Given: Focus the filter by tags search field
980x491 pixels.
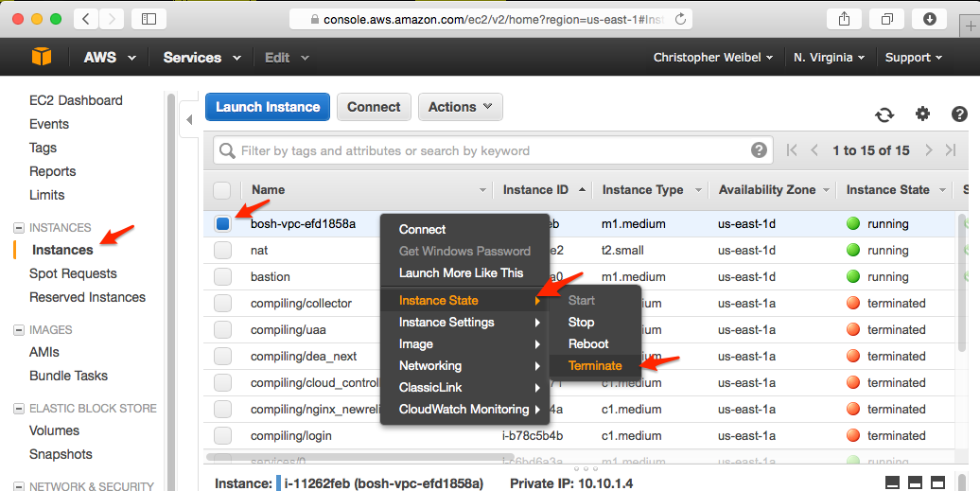Looking at the screenshot, I should pyautogui.click(x=494, y=150).
